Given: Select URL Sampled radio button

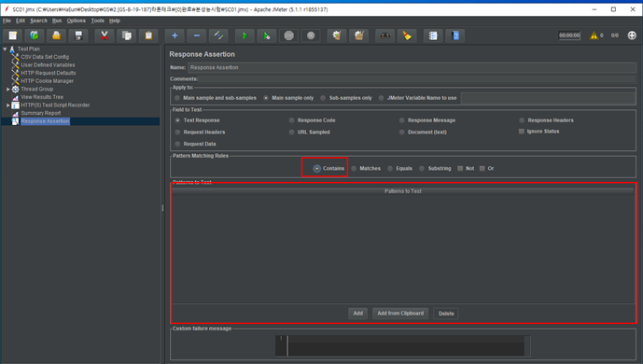Looking at the screenshot, I should [291, 132].
